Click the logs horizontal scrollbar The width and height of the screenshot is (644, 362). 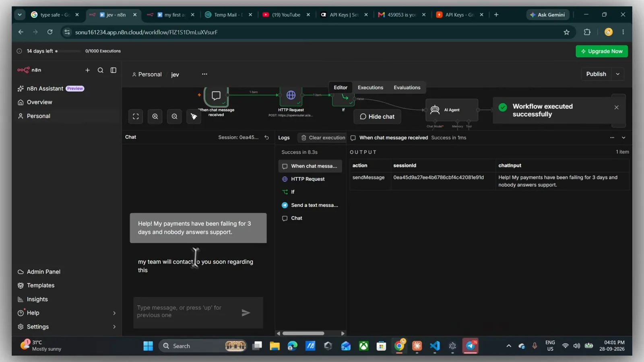(303, 333)
